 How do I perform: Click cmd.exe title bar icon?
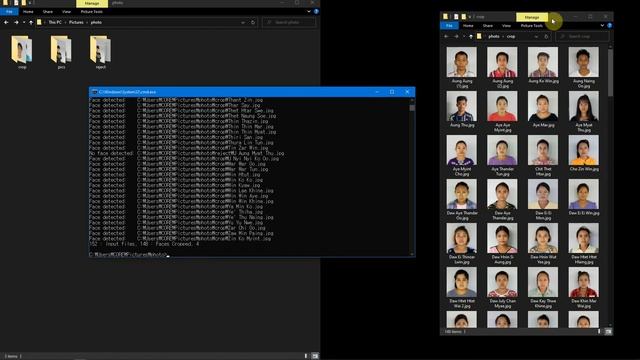pos(95,92)
